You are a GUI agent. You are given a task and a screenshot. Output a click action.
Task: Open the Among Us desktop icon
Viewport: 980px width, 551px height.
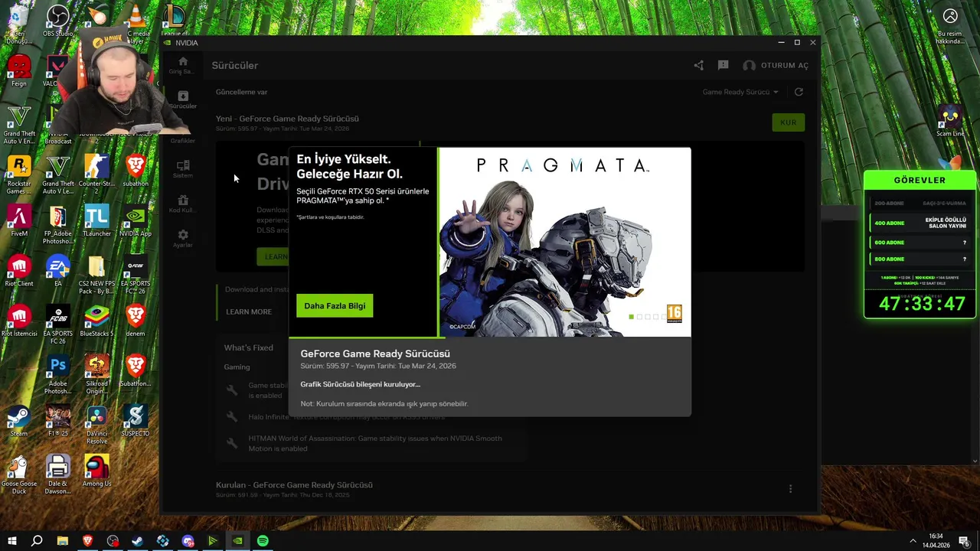click(96, 471)
